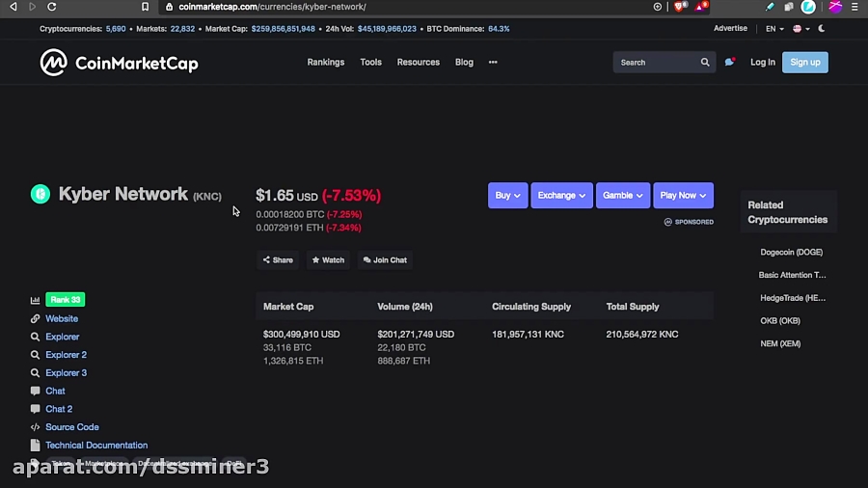Click the Markets count 22,832
868x488 pixels.
pos(182,29)
